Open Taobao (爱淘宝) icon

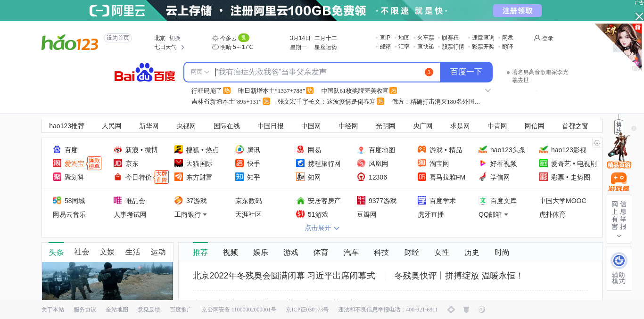click(57, 164)
